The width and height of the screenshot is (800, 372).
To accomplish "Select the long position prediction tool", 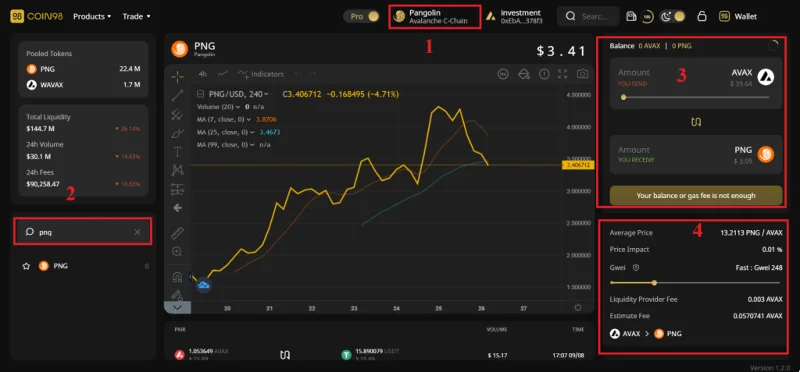I will (178, 189).
